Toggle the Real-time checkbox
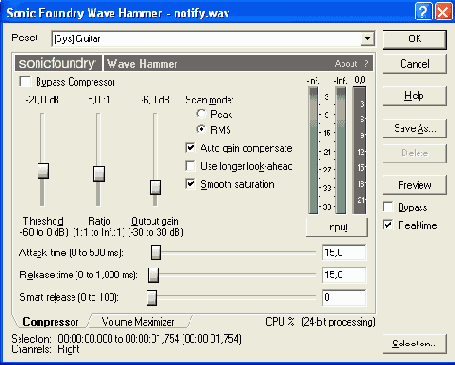 pyautogui.click(x=388, y=225)
